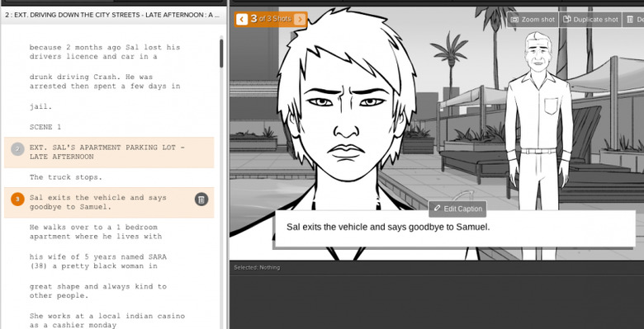The image size is (644, 329).
Task: Go to the next shot arrow
Action: pos(300,19)
